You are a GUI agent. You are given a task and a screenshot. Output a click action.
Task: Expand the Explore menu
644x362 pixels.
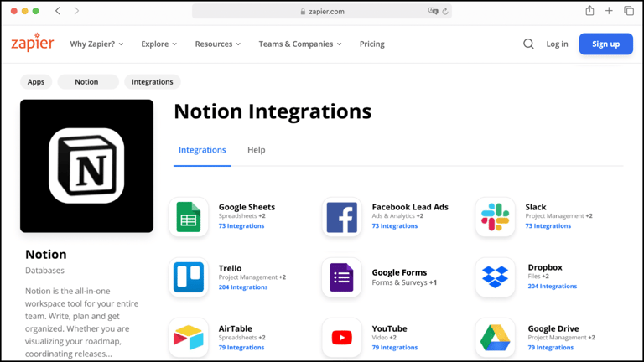pos(159,44)
